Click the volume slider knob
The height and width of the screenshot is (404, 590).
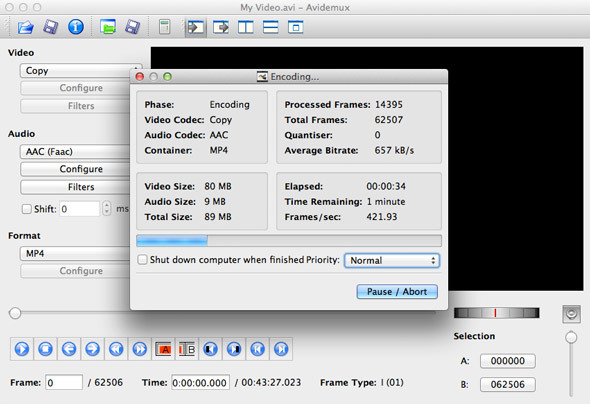(571, 337)
